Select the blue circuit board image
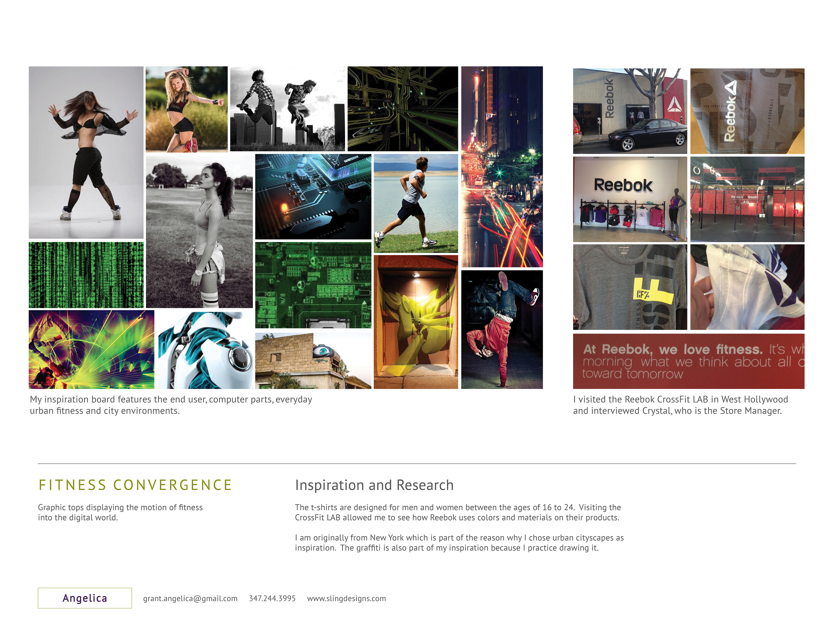 [x=313, y=197]
